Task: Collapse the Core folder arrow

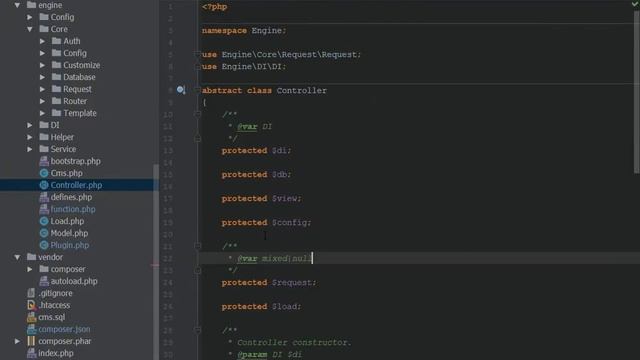Action: [30, 29]
